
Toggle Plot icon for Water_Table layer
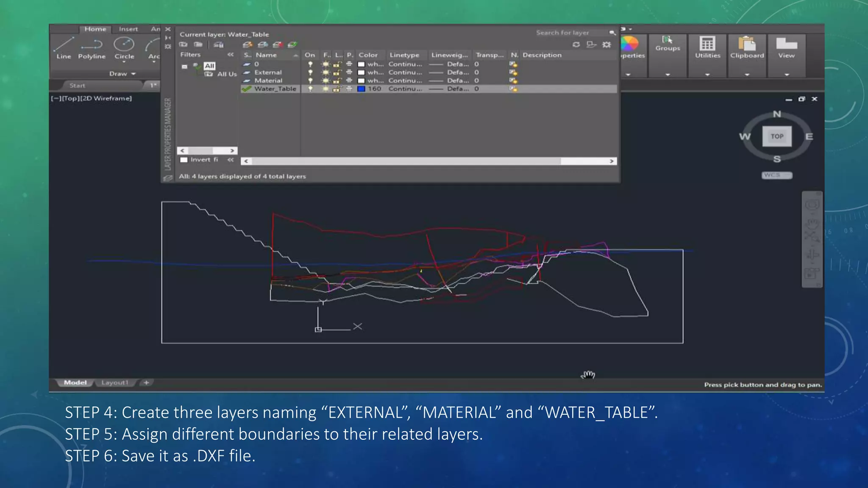[349, 89]
